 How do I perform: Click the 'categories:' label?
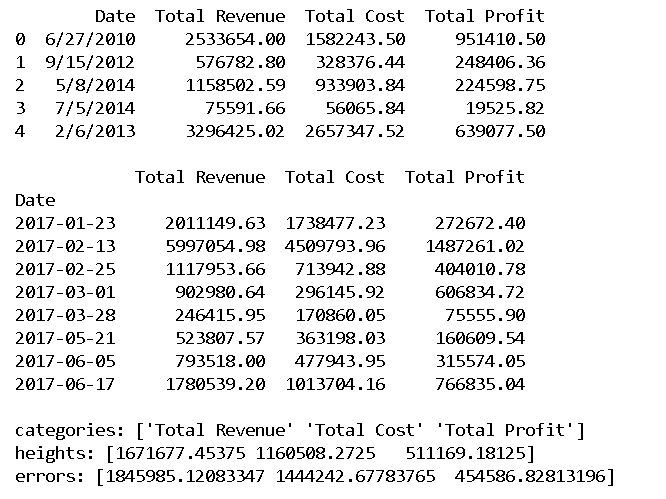tap(70, 430)
